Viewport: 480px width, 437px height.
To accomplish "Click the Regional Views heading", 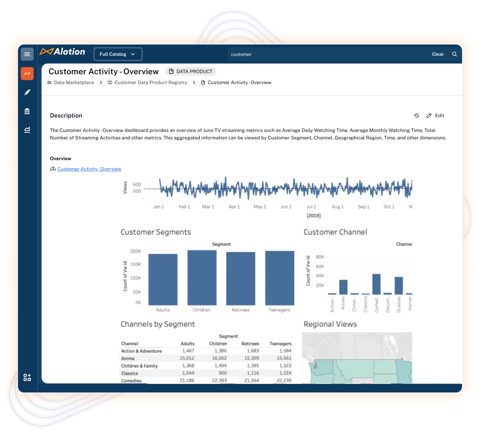I will [x=330, y=324].
